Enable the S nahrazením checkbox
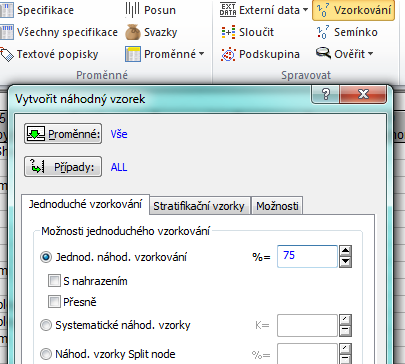 (54, 281)
